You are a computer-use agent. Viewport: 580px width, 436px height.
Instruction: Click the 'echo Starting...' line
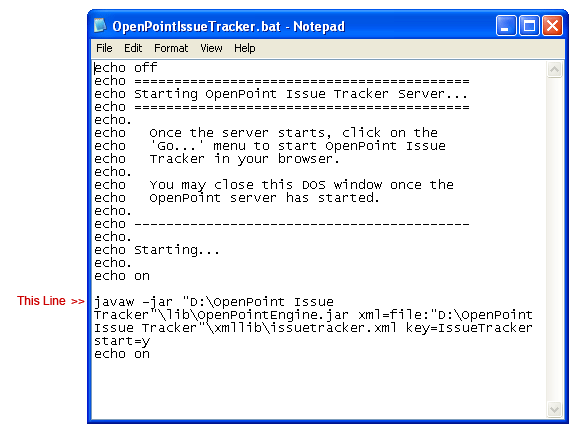pyautogui.click(x=157, y=250)
